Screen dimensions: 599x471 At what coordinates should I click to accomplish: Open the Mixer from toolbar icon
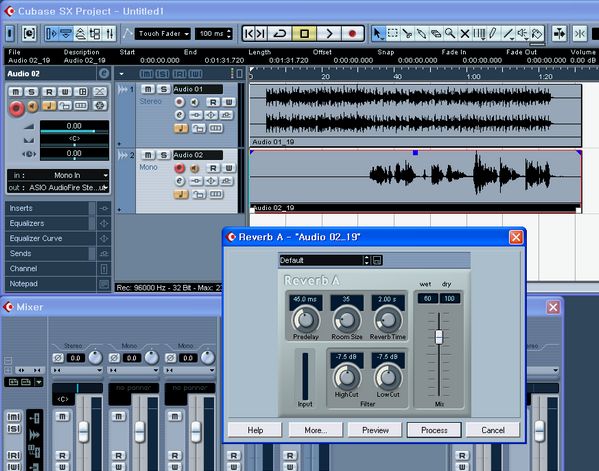(x=110, y=34)
